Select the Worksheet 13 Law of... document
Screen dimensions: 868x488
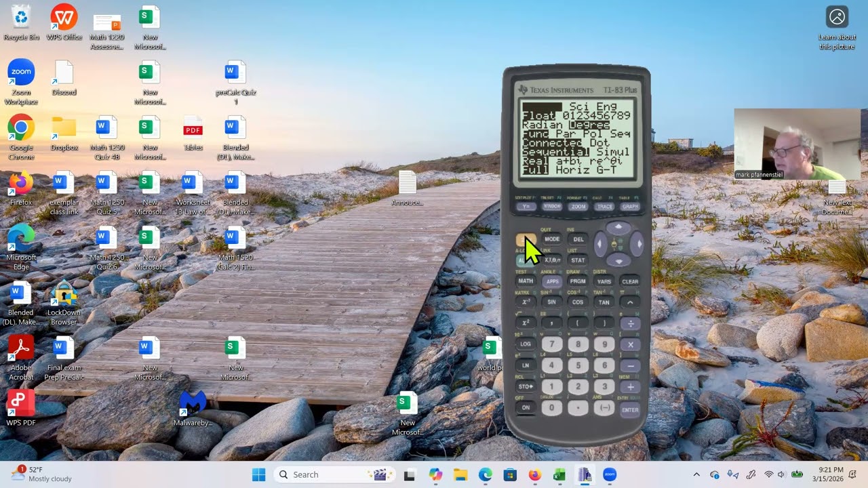(x=193, y=192)
